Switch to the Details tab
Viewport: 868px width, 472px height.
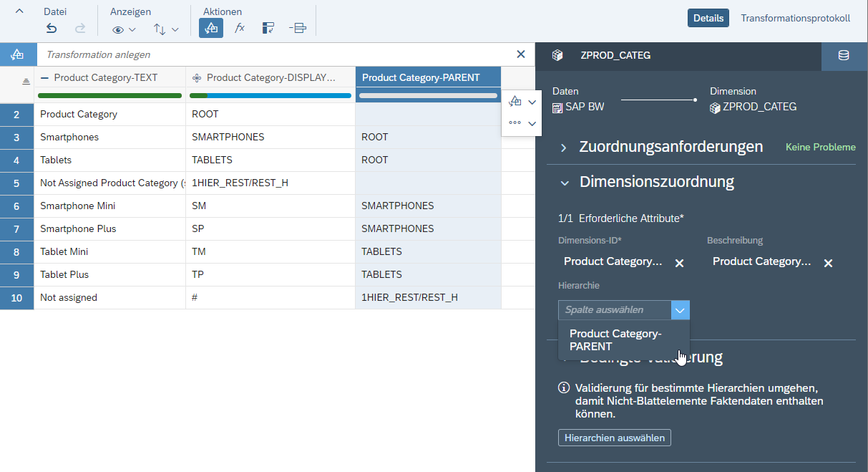708,18
